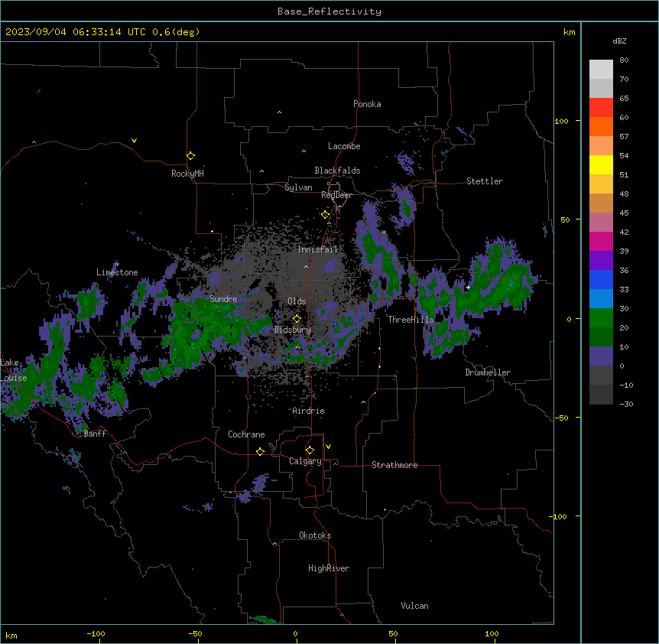
Task: Click the Limestone label
Action: 117,272
